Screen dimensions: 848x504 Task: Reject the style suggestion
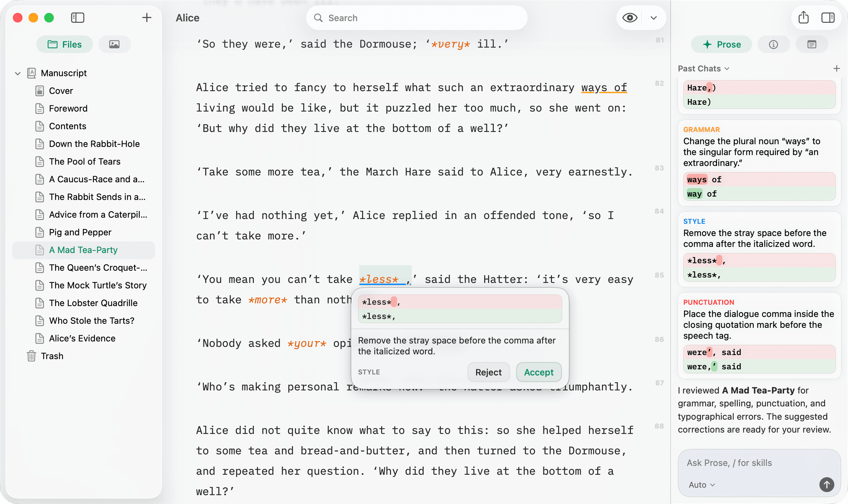(x=488, y=372)
